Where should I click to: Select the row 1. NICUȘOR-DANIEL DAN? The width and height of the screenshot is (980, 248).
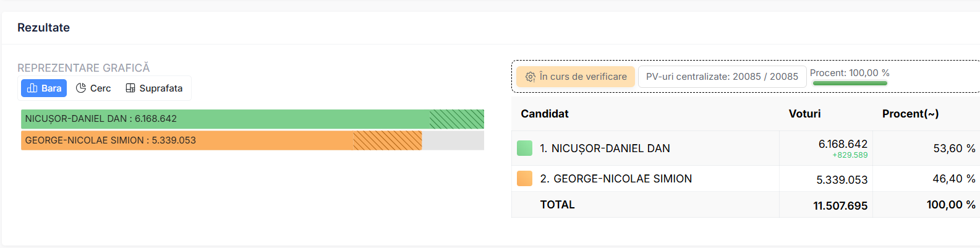(746, 148)
